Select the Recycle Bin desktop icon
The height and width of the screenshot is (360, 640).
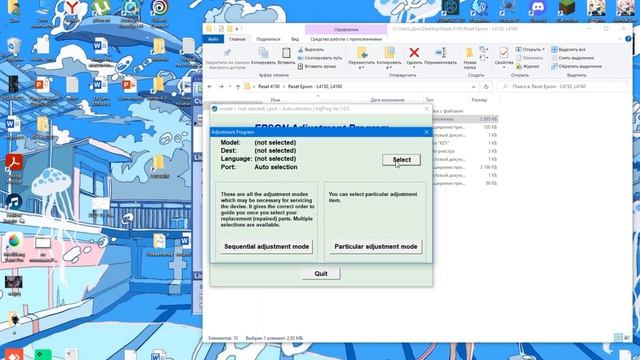tap(14, 50)
